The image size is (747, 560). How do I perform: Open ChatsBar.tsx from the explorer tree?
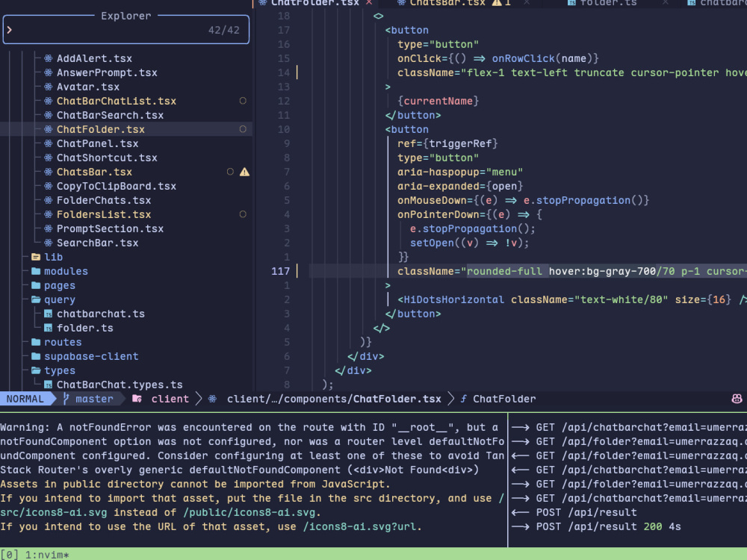[94, 172]
